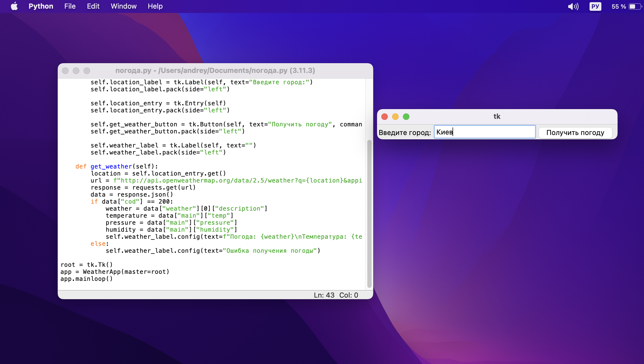644x364 pixels.
Task: Click the Col: 0 status indicator
Action: coord(349,295)
